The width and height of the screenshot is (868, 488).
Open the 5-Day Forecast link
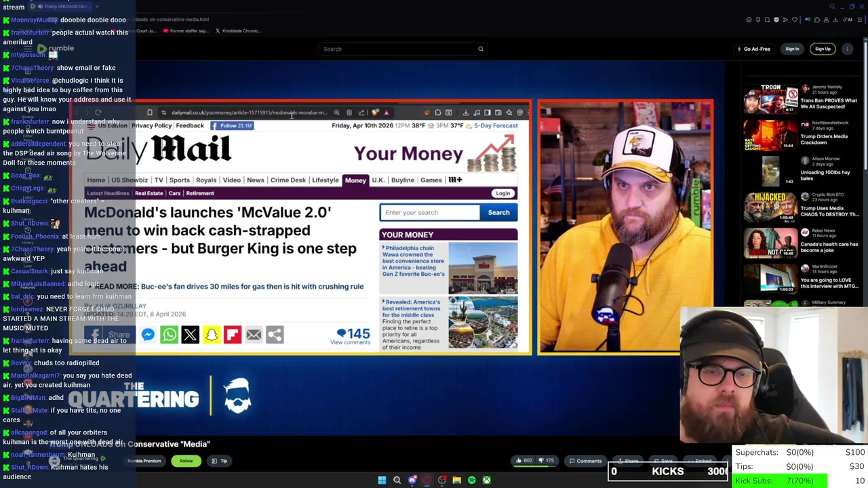click(496, 125)
